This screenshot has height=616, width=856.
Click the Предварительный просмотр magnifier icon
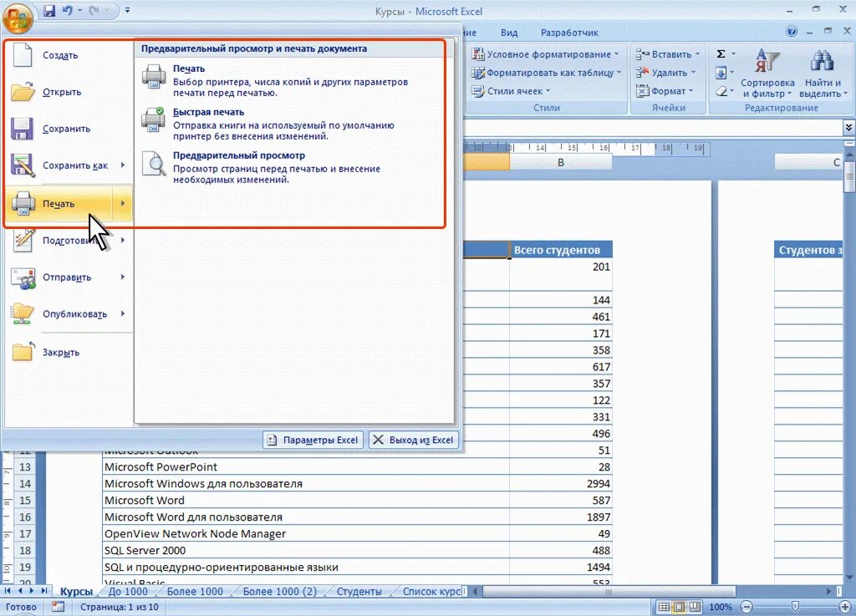(x=154, y=164)
